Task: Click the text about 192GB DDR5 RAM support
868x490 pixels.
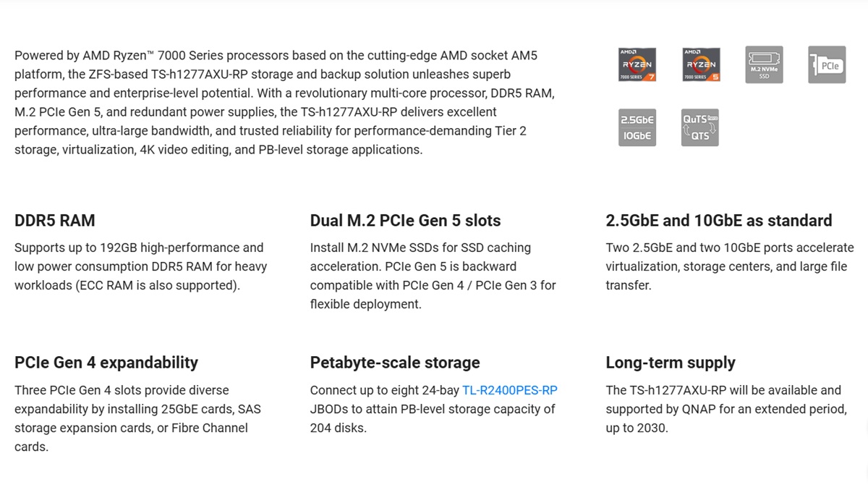Action: tap(141, 266)
